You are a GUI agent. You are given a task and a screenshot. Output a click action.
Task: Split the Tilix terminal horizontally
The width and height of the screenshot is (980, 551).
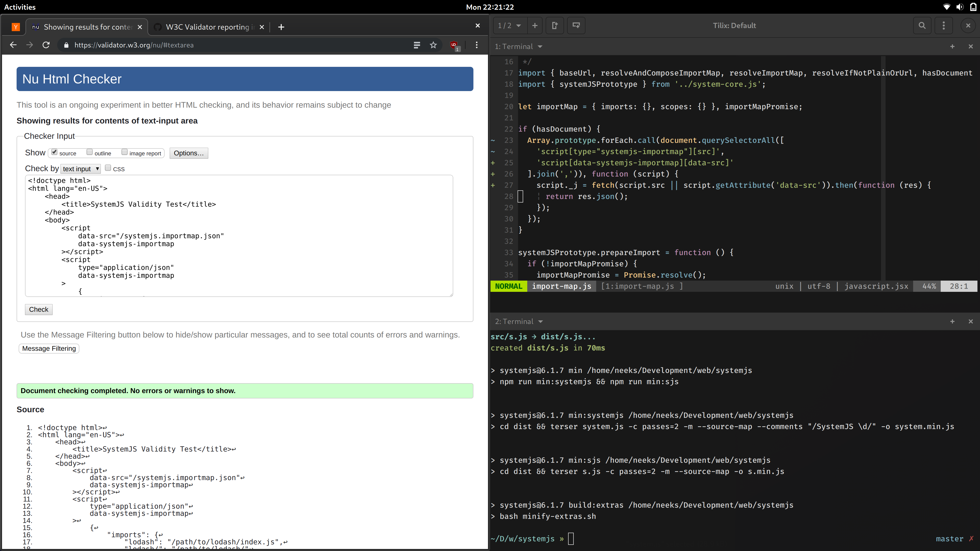tap(555, 26)
